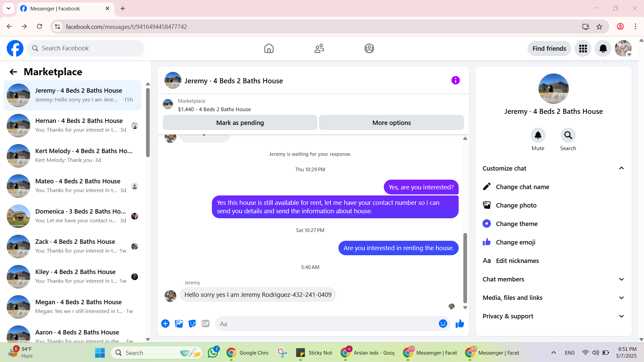The image size is (644, 362).
Task: Click Jeremy's message avatar
Action: pos(170,296)
